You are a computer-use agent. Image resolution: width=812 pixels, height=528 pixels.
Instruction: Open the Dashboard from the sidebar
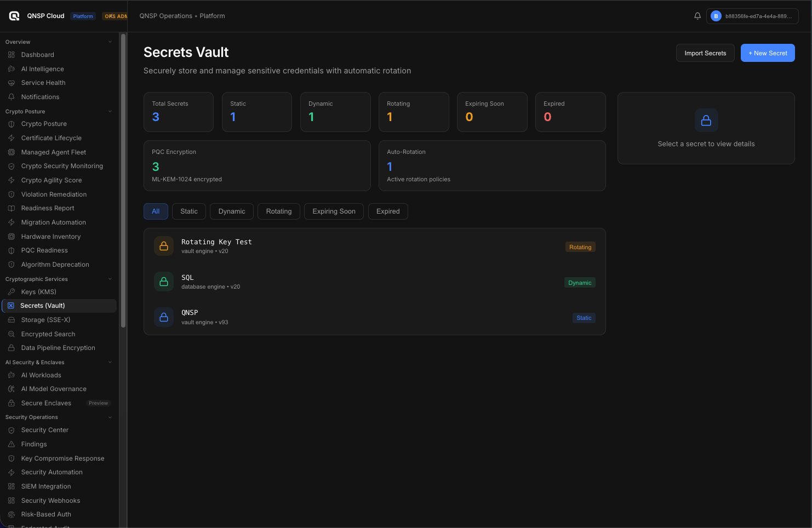(38, 54)
